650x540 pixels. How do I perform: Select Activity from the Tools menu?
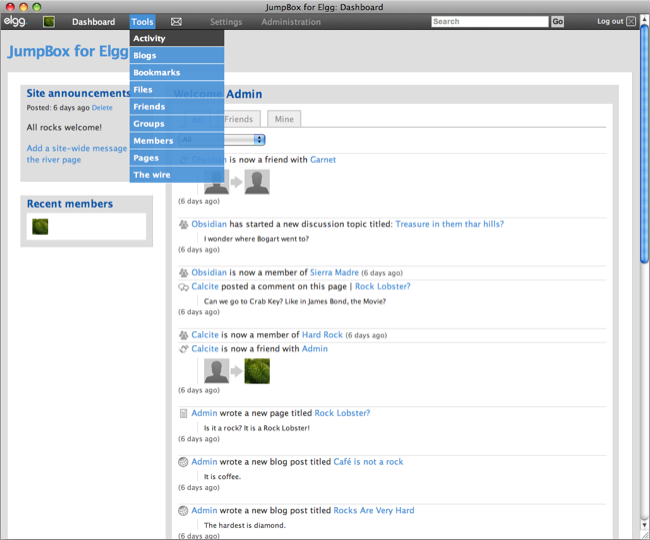pyautogui.click(x=177, y=38)
